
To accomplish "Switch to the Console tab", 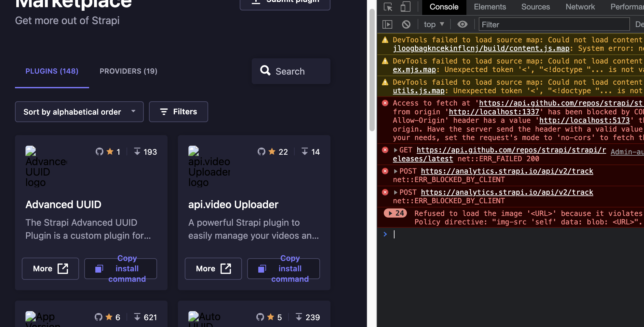I will point(444,7).
